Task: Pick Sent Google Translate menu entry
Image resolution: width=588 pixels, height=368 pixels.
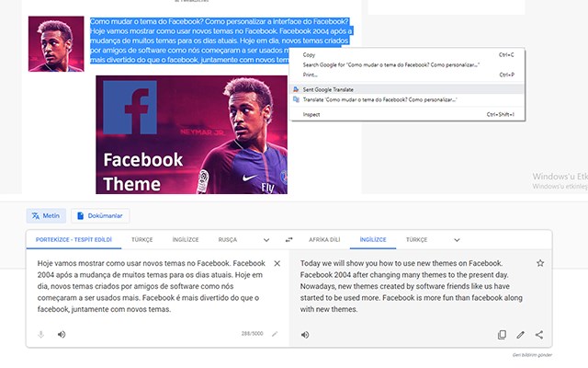Action: (x=407, y=89)
